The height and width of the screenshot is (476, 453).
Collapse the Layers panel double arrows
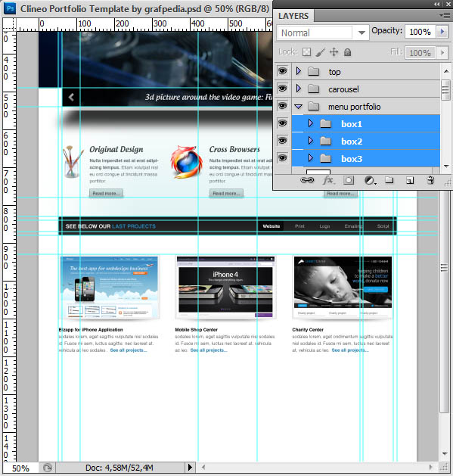pos(436,5)
